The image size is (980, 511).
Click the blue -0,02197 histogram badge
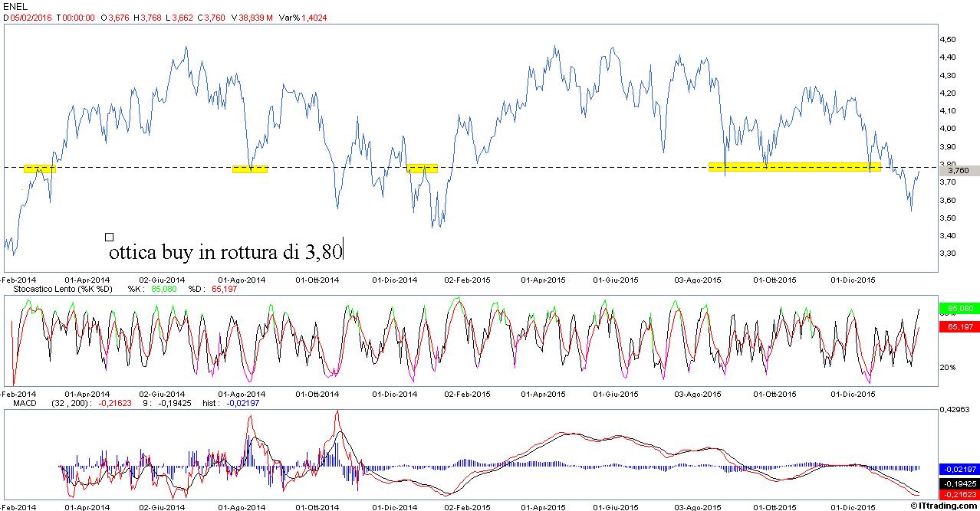(x=959, y=469)
